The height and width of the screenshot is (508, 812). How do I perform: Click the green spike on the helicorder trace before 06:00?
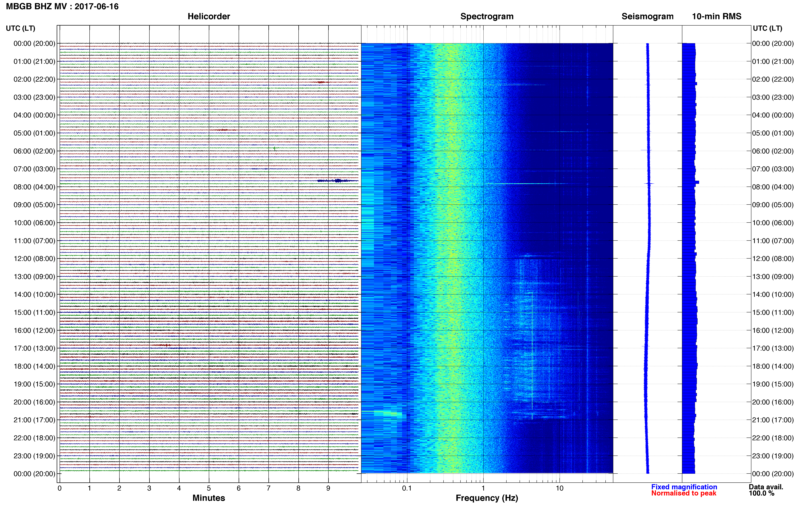click(x=275, y=148)
